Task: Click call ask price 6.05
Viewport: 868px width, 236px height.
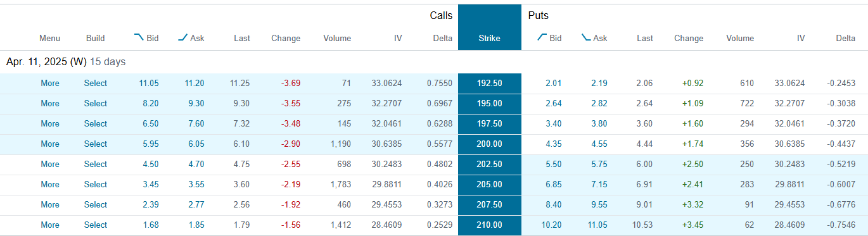Action: [196, 144]
